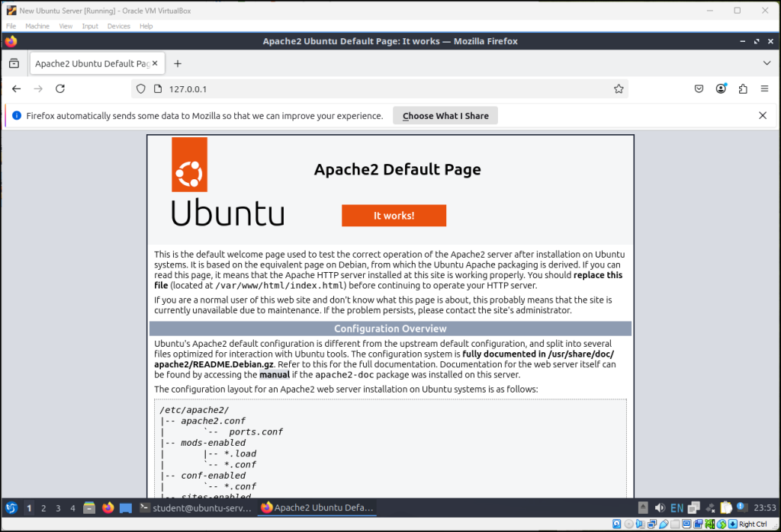The height and width of the screenshot is (532, 781).
Task: Click the forward navigation arrow
Action: 38,88
